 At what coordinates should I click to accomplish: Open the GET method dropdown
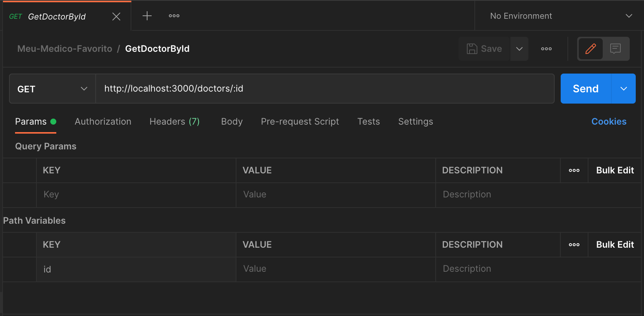(53, 89)
